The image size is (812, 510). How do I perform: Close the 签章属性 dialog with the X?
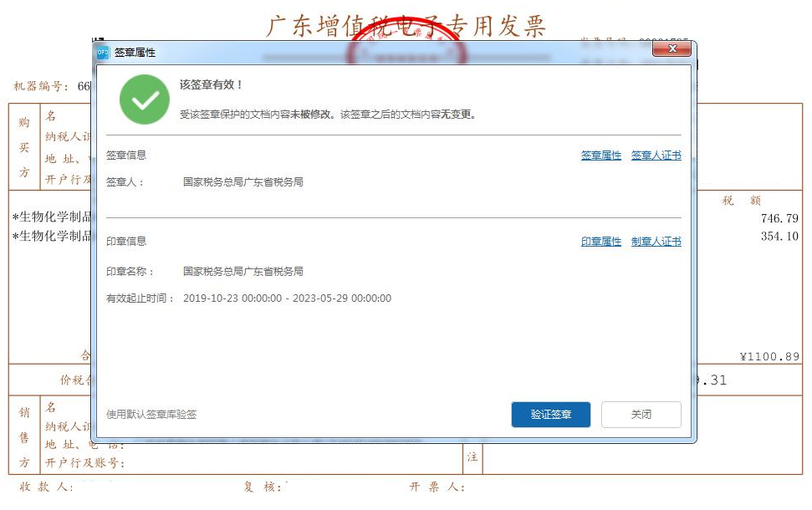(672, 48)
